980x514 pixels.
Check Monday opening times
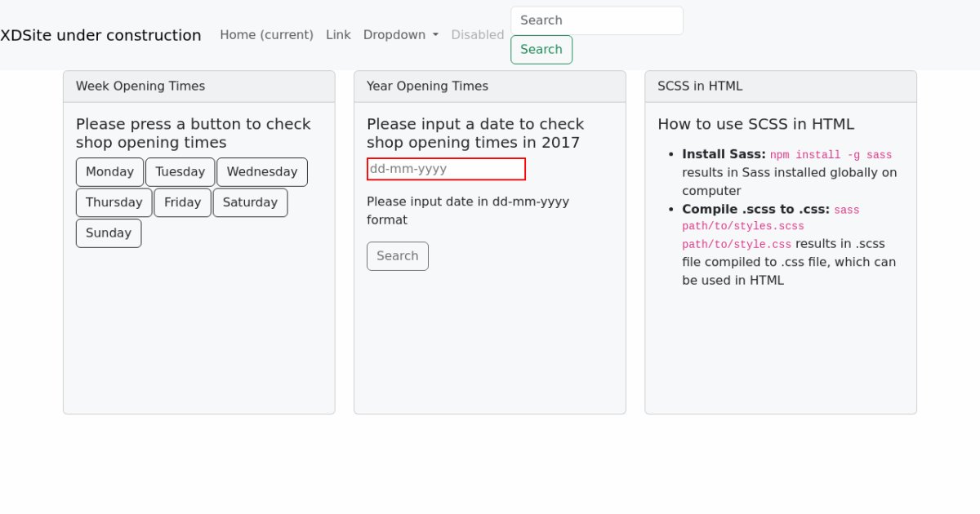[109, 172]
